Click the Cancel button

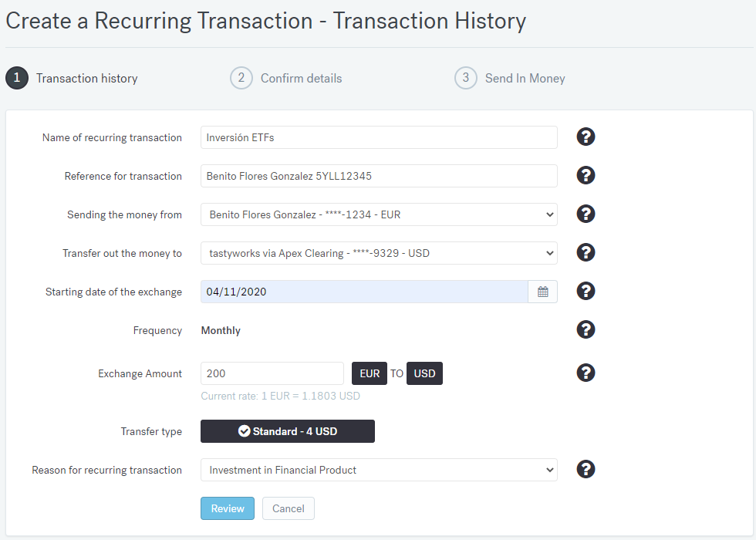(289, 508)
